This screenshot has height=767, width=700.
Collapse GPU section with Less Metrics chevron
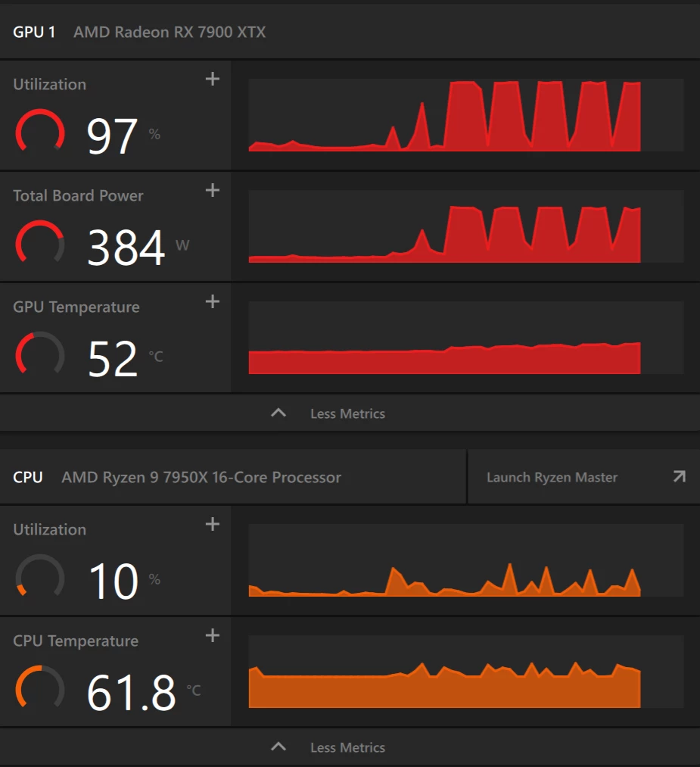278,413
